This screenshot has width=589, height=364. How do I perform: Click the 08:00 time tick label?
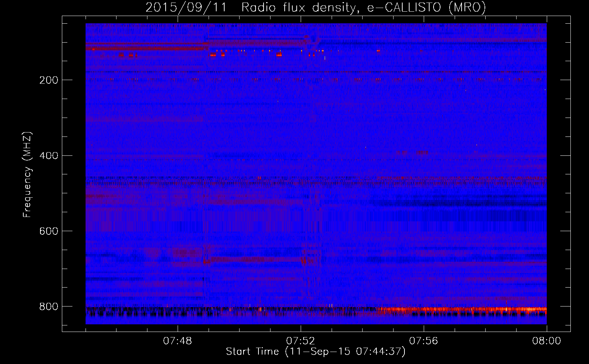(x=547, y=341)
